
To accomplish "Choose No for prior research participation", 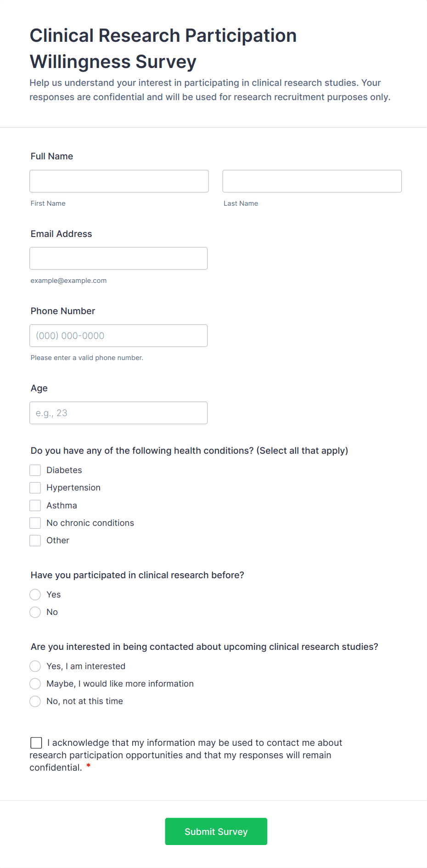I will pyautogui.click(x=35, y=612).
